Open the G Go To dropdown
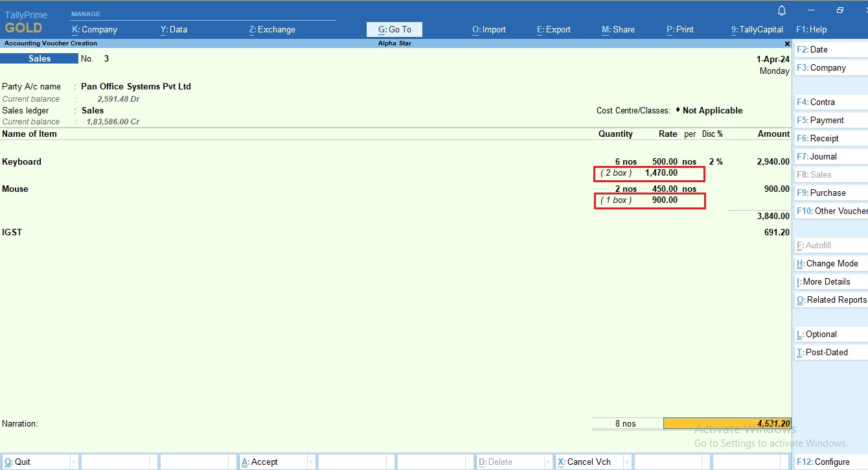The width and height of the screenshot is (868, 470). pos(394,29)
